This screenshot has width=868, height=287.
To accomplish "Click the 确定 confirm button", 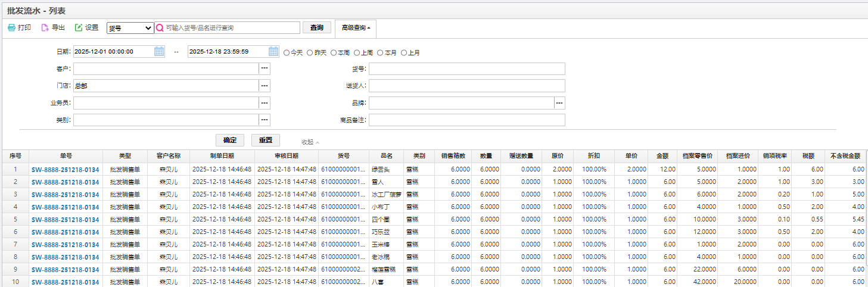I will (229, 140).
